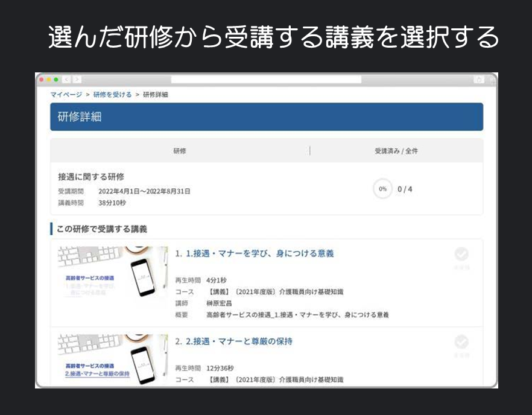The width and height of the screenshot is (532, 415).
Task: Click the 0% progress circle indicator
Action: point(382,189)
